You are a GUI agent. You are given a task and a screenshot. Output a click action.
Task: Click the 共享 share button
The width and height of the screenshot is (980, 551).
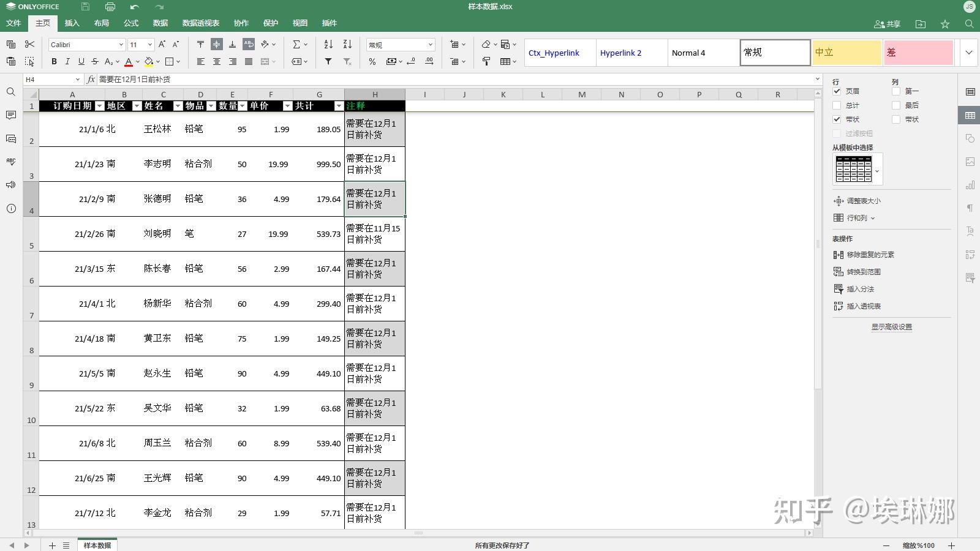(887, 24)
